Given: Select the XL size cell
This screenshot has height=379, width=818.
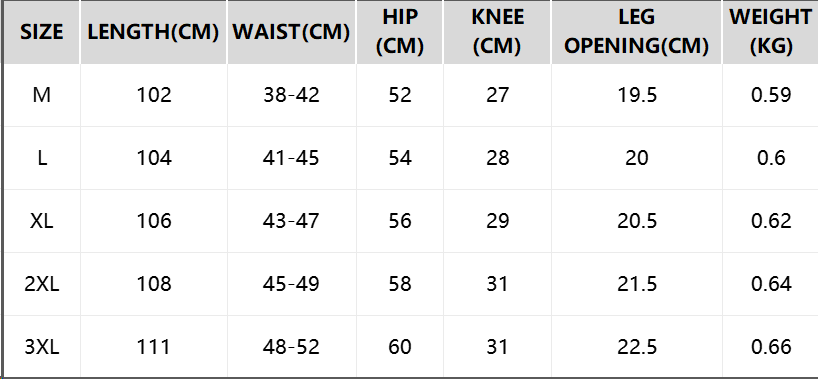Looking at the screenshot, I should tap(41, 221).
